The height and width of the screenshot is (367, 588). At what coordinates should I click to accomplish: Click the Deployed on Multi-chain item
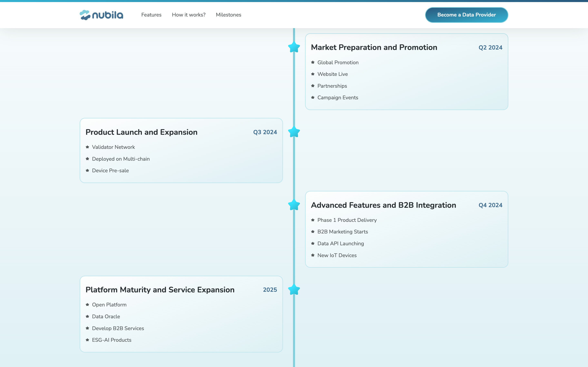click(121, 159)
